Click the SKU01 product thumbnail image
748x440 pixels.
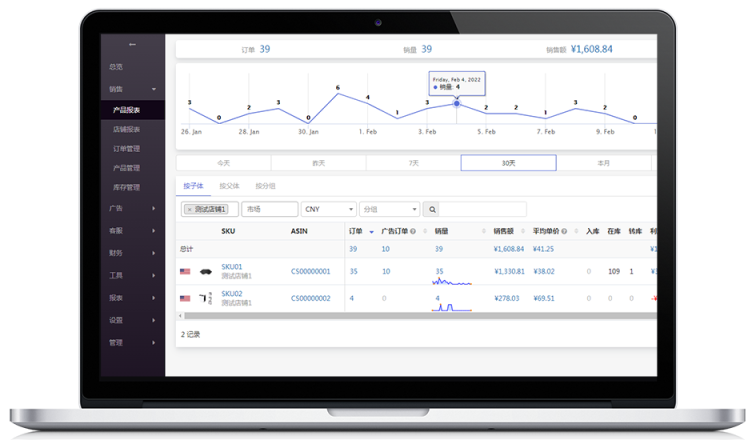coord(205,271)
